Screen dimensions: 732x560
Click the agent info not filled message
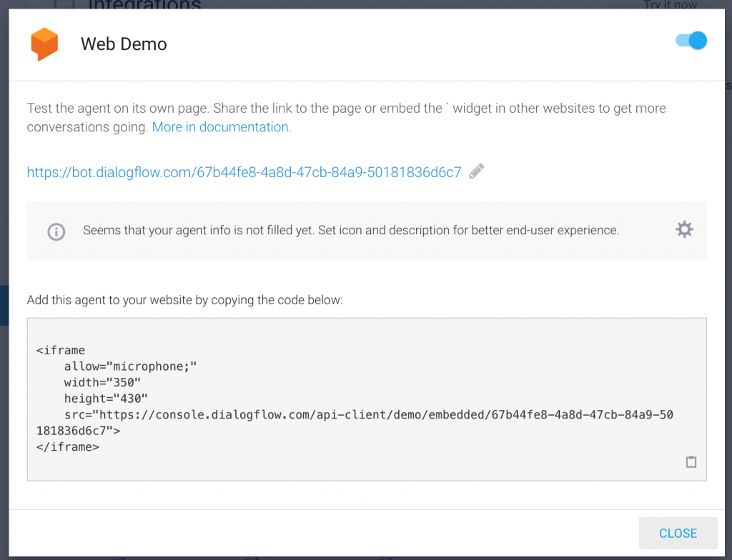(x=351, y=230)
